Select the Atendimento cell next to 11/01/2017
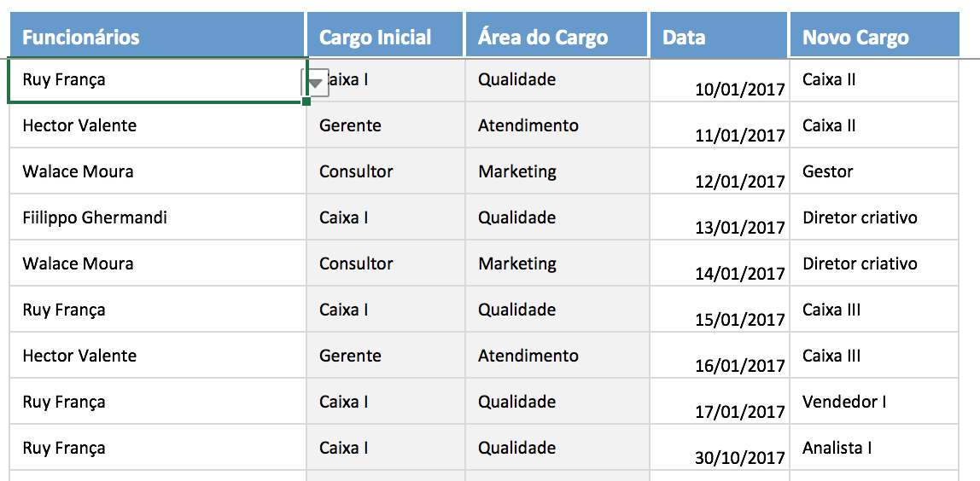 [x=556, y=126]
